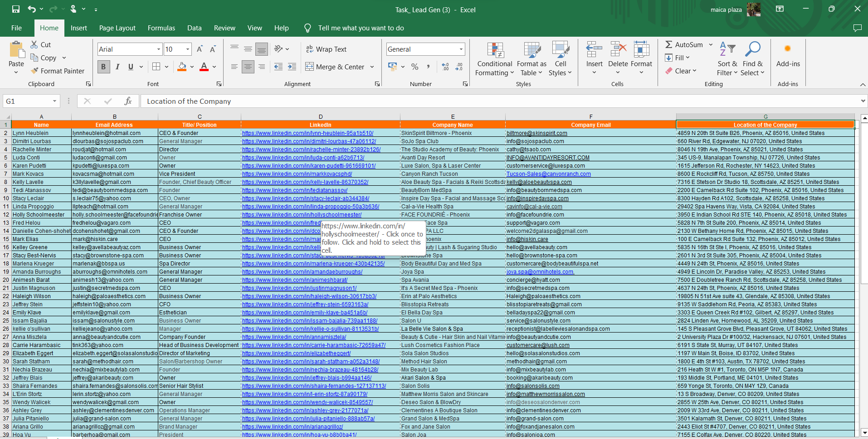Switch to Formulas tab
The image size is (868, 439).
click(x=161, y=28)
